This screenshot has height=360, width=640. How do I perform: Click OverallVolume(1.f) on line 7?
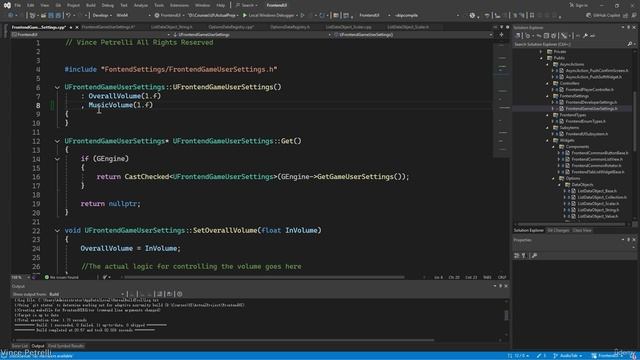(124, 96)
